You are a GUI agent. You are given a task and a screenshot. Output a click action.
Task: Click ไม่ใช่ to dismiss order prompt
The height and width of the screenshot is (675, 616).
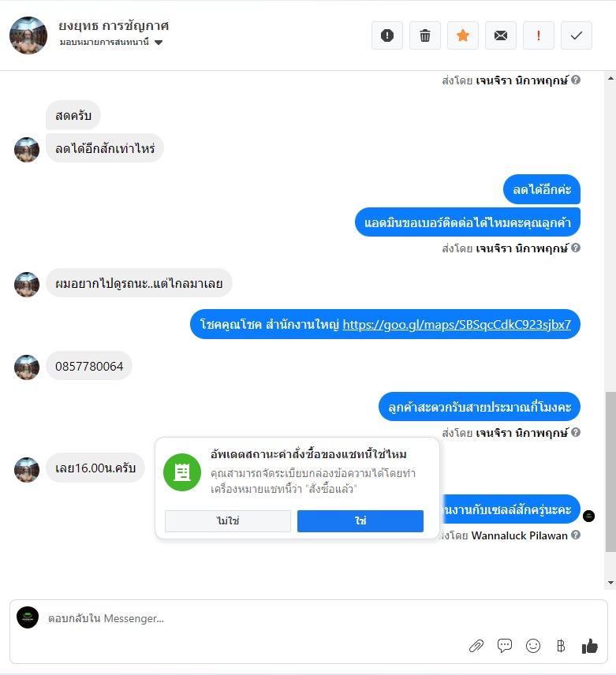point(228,521)
